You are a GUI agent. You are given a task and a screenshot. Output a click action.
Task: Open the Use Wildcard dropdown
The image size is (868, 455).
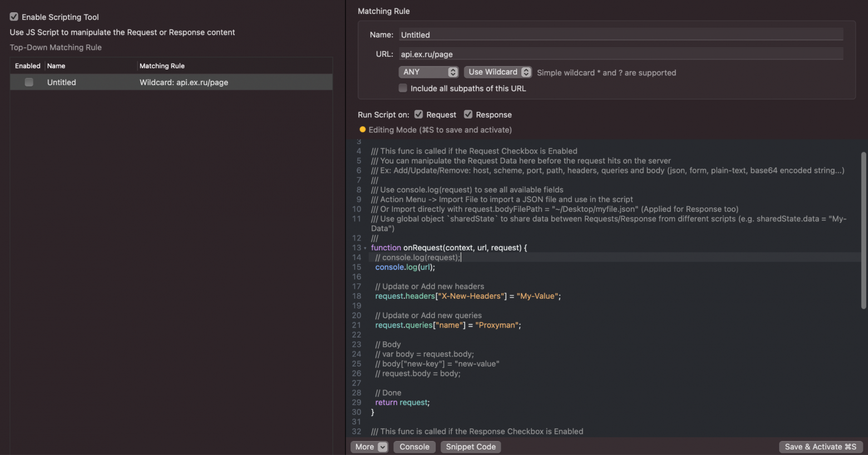click(x=498, y=72)
